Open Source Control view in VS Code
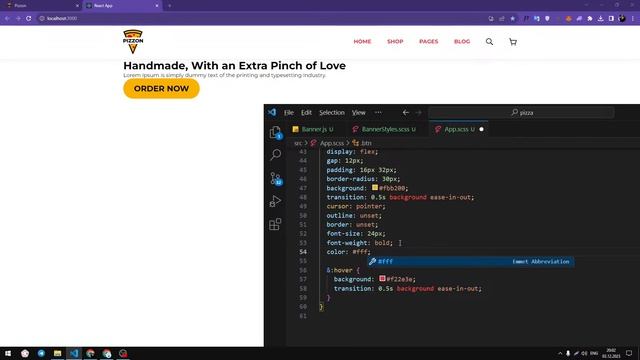Image resolution: width=640 pixels, height=360 pixels. [x=276, y=178]
